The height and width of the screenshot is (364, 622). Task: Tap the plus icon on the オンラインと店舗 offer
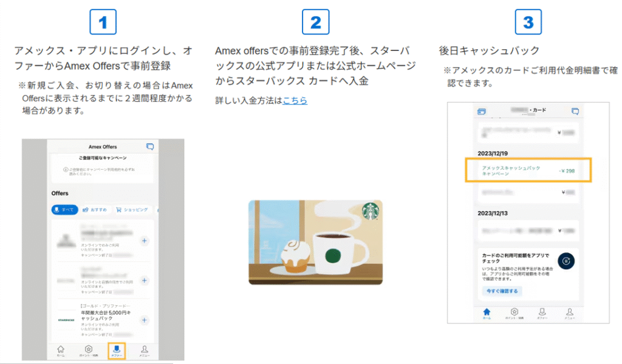click(x=145, y=280)
